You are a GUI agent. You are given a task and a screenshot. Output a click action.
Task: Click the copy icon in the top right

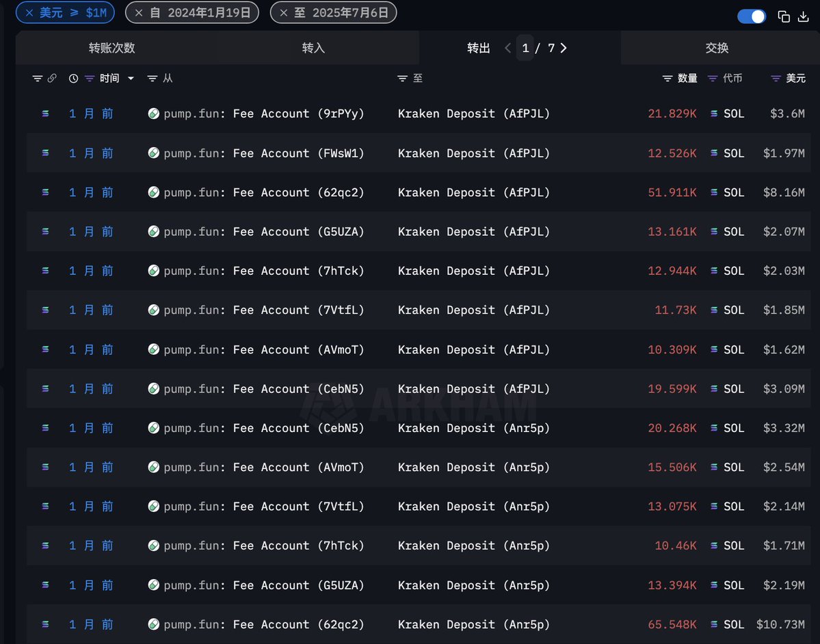coord(783,16)
